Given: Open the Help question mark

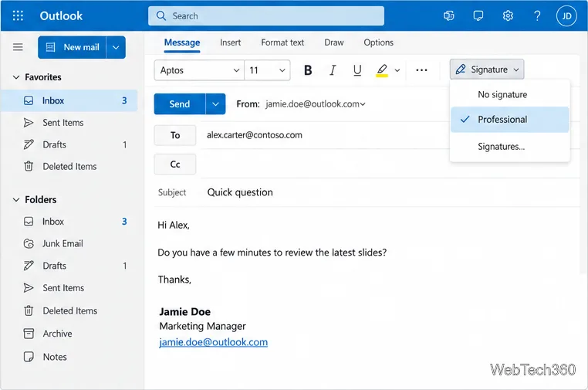Looking at the screenshot, I should tap(537, 15).
